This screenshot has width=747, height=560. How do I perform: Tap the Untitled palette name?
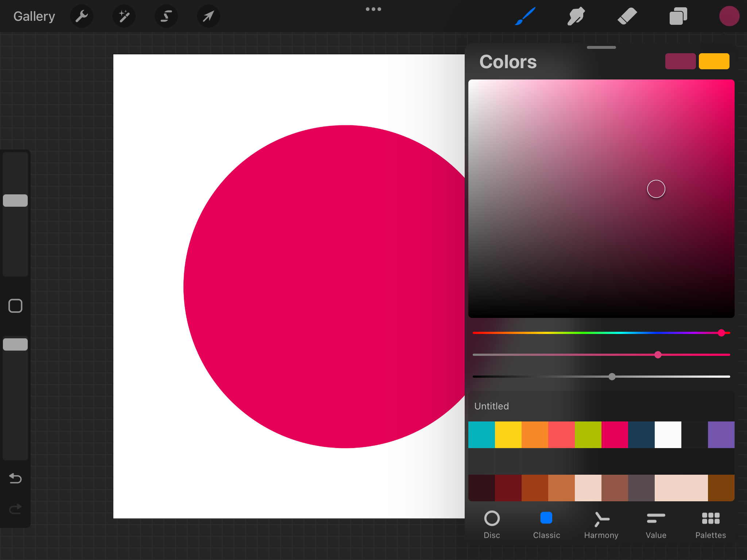491,406
